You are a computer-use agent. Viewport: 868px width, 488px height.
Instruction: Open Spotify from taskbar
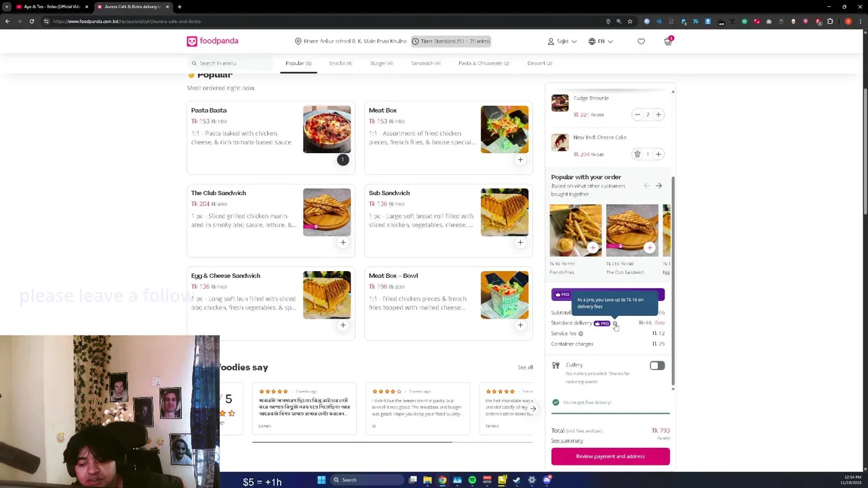(x=472, y=480)
